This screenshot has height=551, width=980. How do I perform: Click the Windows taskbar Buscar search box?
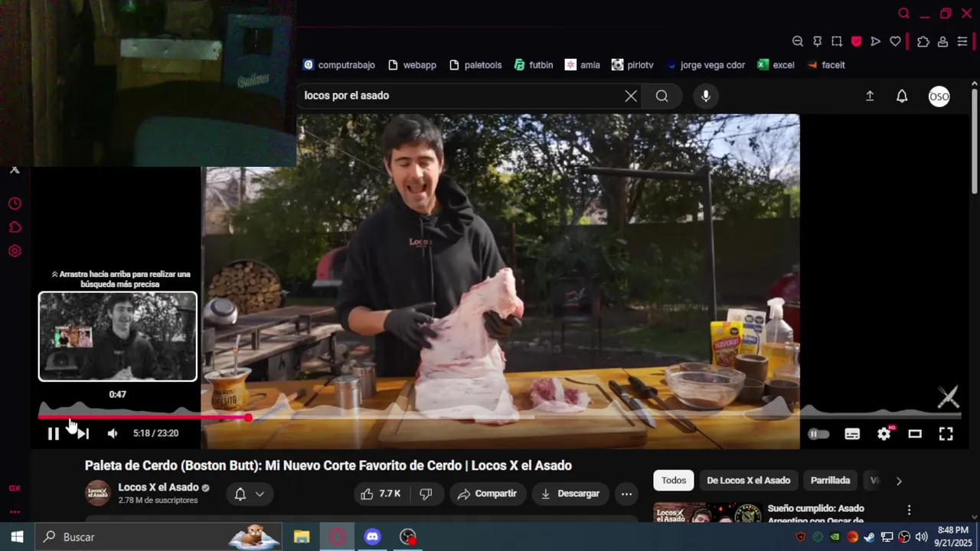pyautogui.click(x=158, y=537)
